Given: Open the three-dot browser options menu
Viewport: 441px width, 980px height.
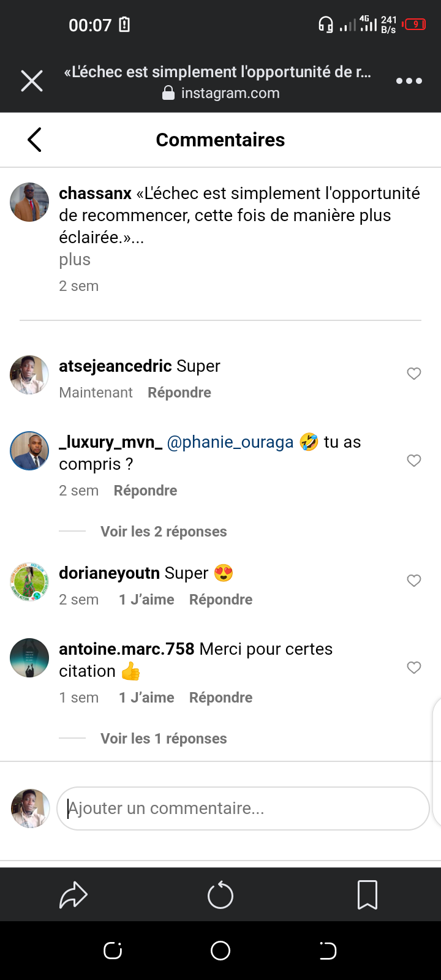Looking at the screenshot, I should 409,81.
